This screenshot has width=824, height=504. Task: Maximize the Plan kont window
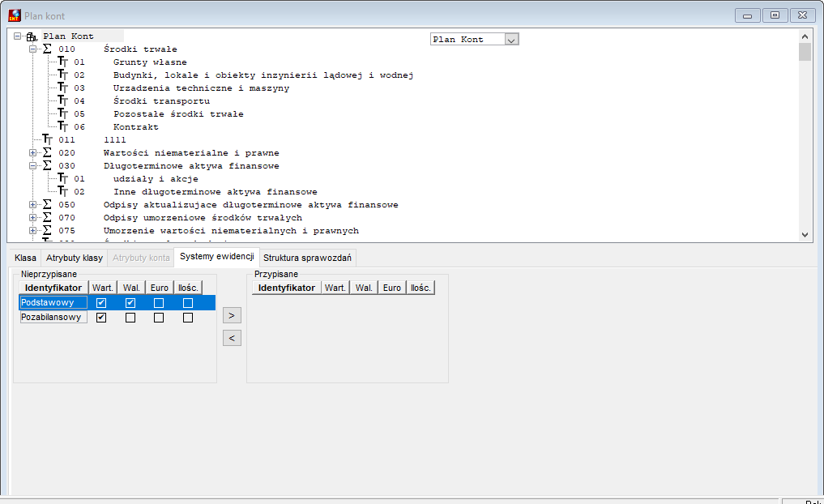775,15
